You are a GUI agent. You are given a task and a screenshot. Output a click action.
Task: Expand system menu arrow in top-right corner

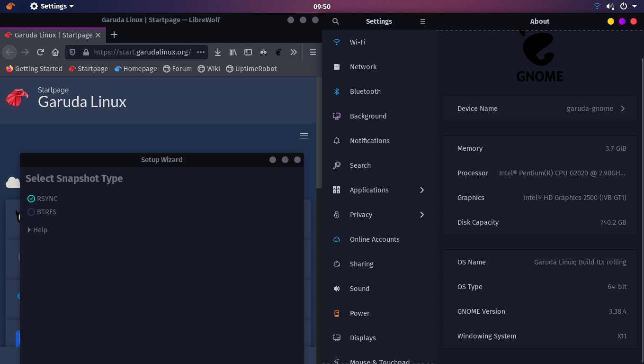[x=635, y=6]
